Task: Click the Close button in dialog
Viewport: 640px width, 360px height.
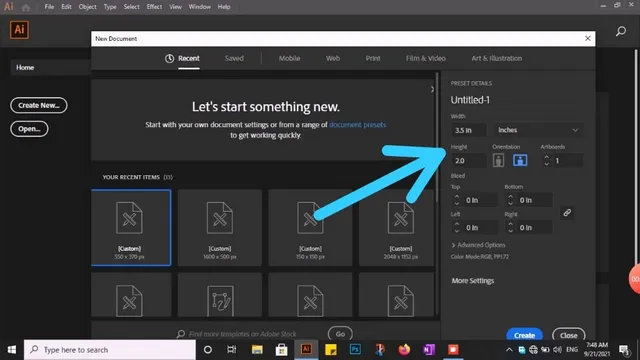Action: tap(569, 335)
